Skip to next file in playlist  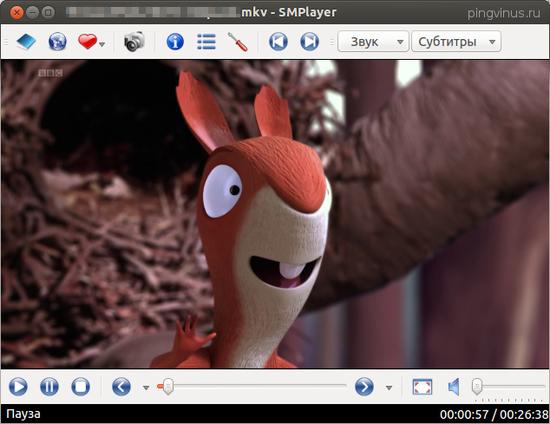[309, 42]
